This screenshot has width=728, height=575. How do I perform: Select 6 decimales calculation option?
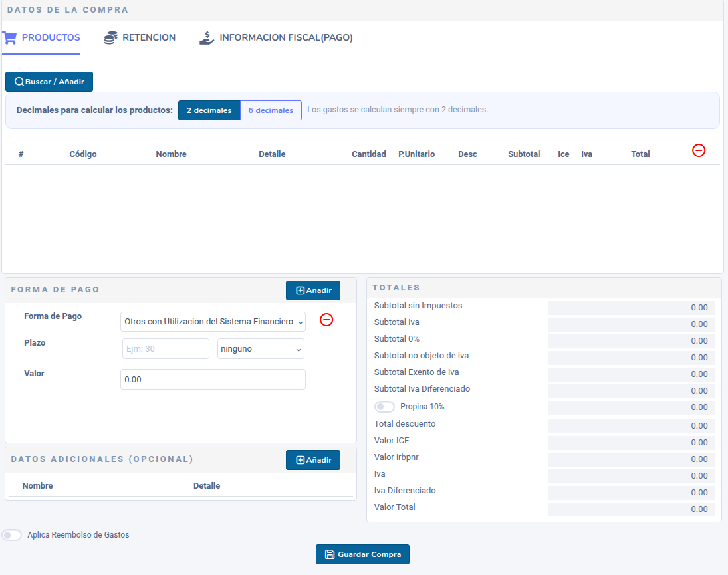(x=271, y=110)
